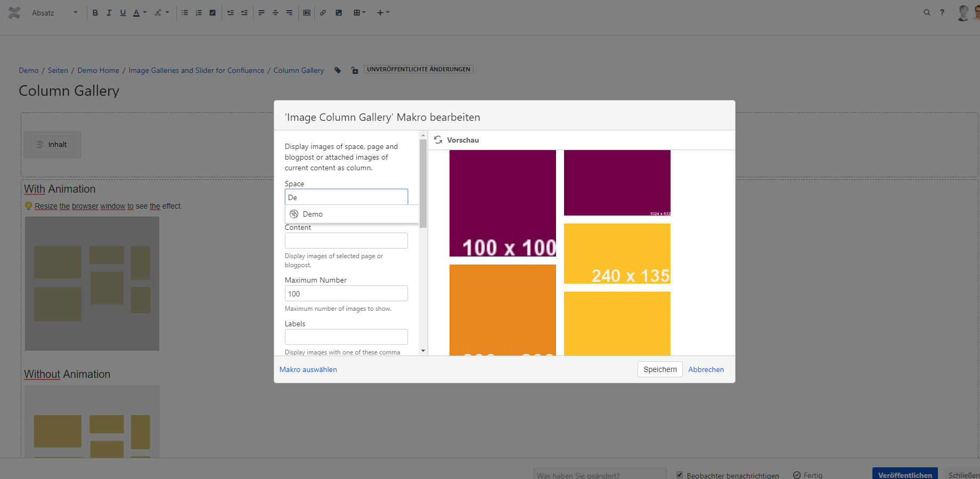This screenshot has height=479, width=980.
Task: Expand the plus insert more content dropdown
Action: pos(383,13)
